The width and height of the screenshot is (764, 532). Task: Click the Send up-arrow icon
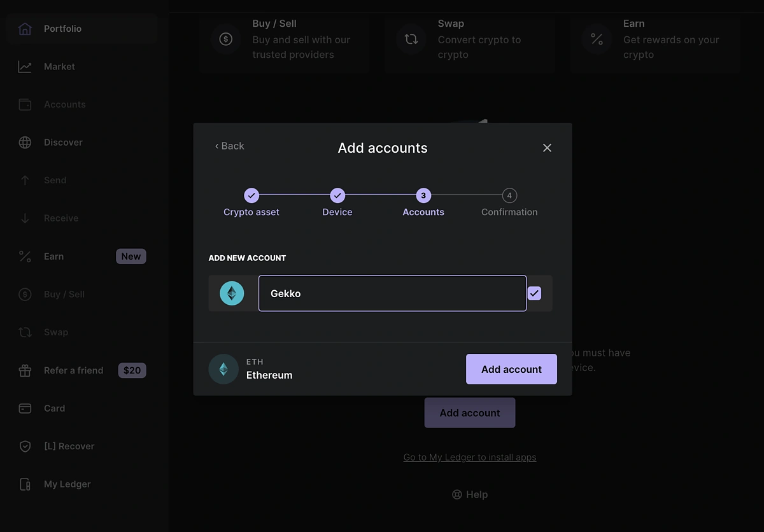[25, 180]
